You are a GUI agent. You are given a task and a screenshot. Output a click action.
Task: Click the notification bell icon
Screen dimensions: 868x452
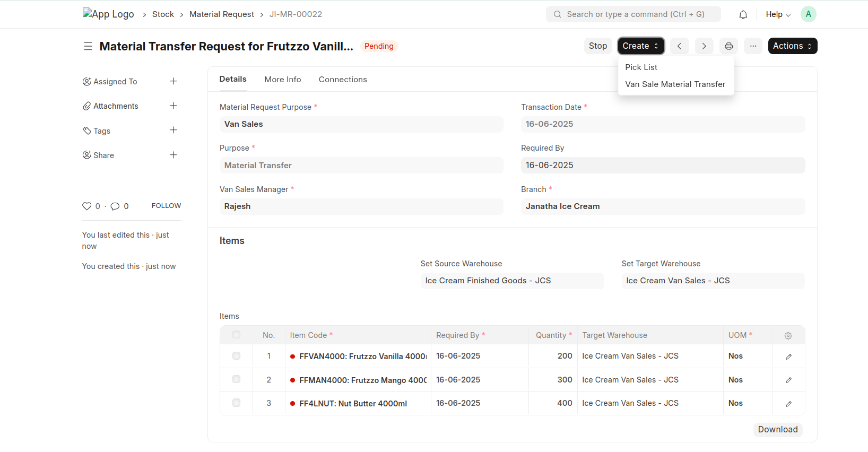point(743,15)
